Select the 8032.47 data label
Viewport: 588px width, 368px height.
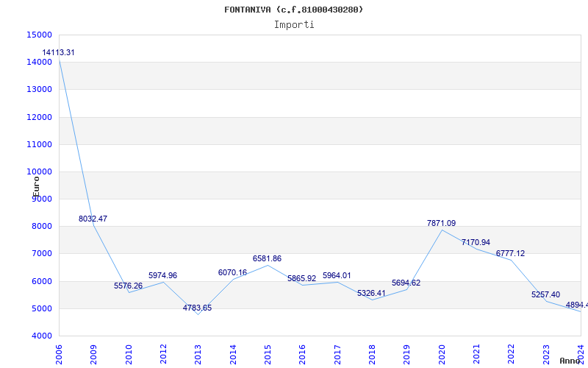93,219
